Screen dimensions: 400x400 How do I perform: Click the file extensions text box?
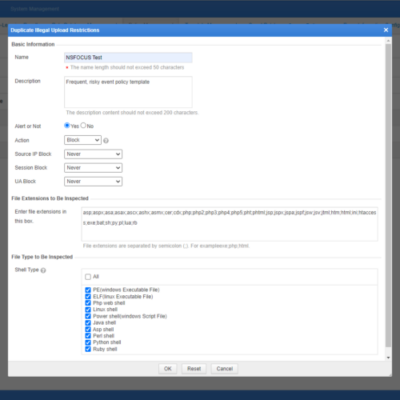[230, 224]
